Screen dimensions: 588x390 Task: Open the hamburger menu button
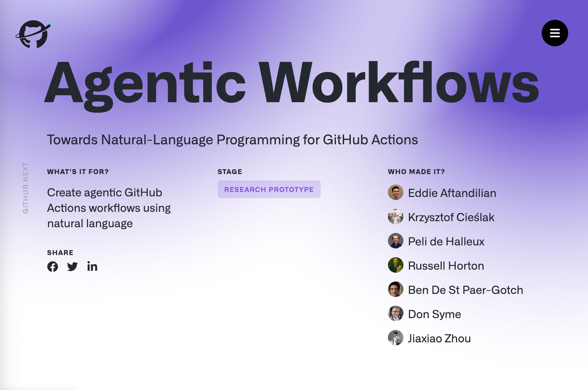point(555,33)
